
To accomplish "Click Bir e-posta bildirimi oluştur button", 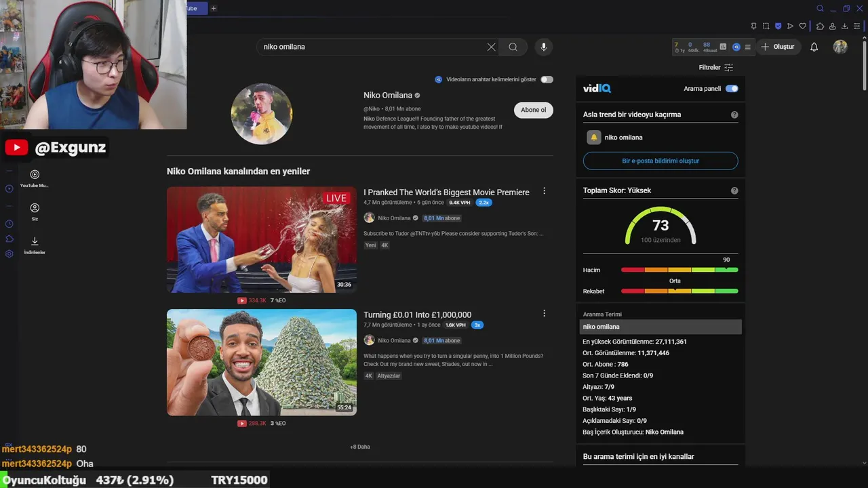I will click(660, 161).
